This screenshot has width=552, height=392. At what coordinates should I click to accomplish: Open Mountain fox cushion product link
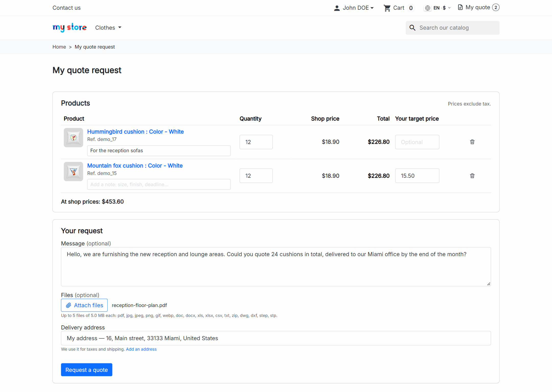click(135, 165)
